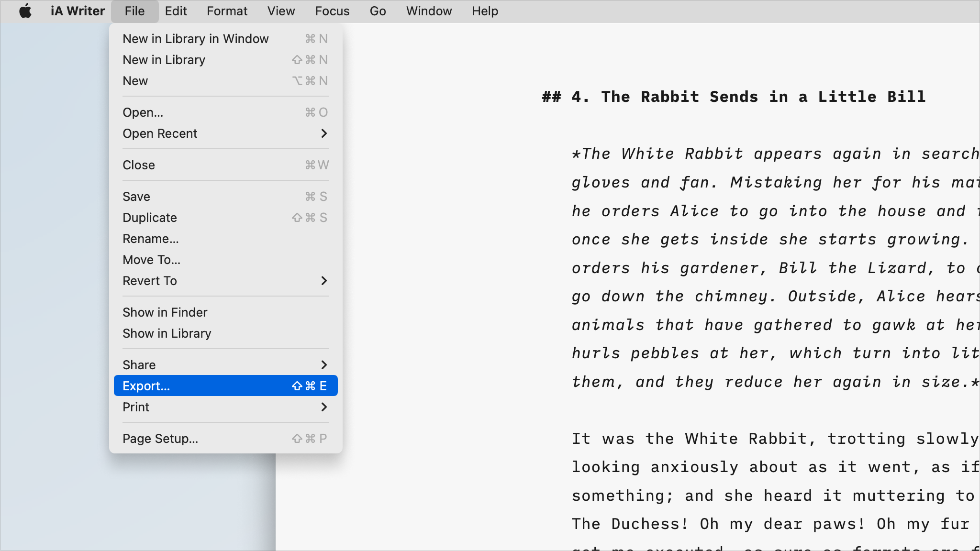
Task: Choose Show in Finder
Action: (225, 312)
